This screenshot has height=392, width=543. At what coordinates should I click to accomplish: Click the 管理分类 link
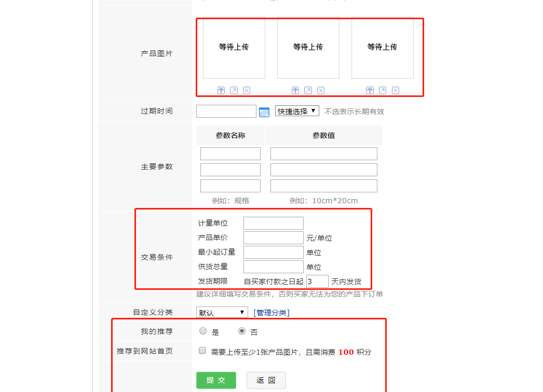271,312
